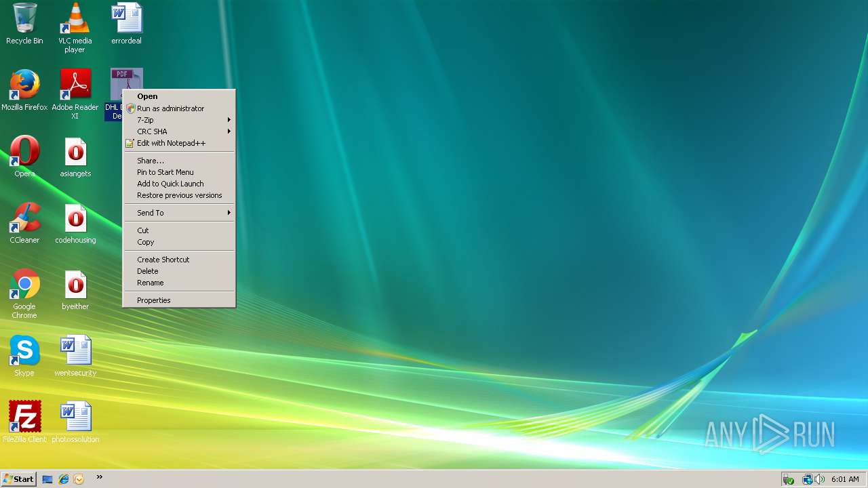Click the volume speaker tray icon

(x=820, y=479)
